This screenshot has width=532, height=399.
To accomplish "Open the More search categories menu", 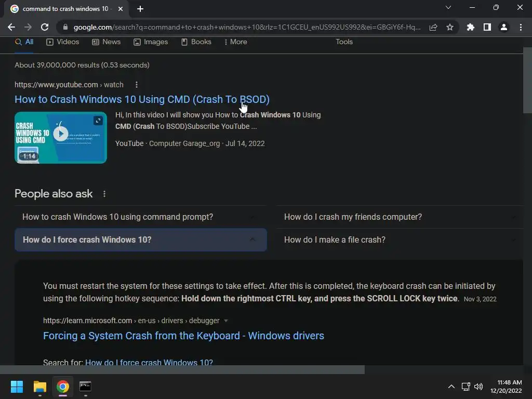I will [x=235, y=42].
